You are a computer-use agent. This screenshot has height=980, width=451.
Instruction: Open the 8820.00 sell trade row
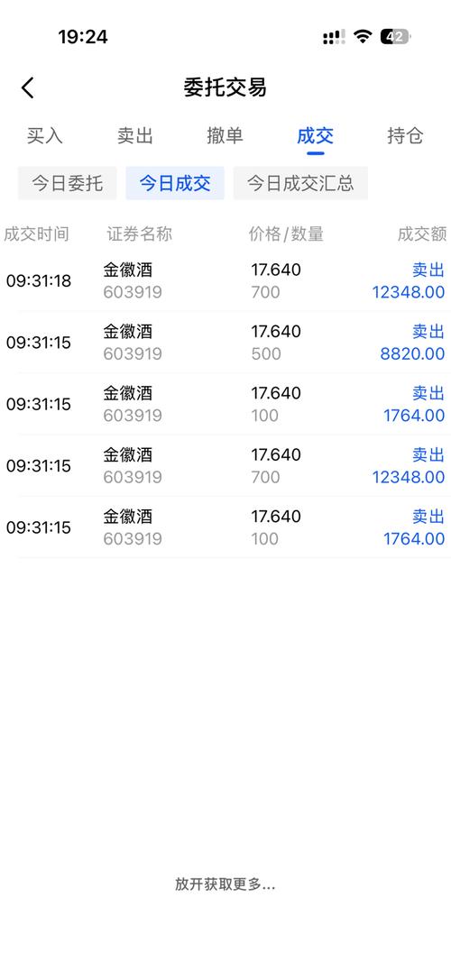point(225,343)
